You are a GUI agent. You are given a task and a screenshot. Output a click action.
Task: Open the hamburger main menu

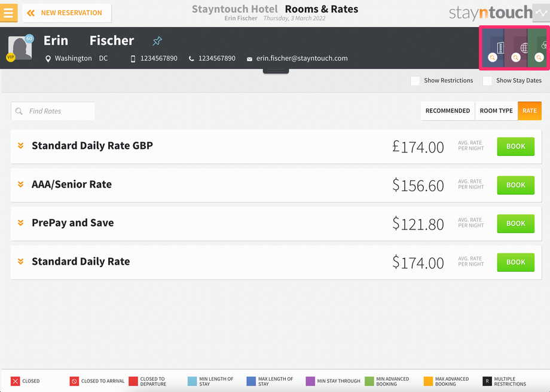click(8, 13)
